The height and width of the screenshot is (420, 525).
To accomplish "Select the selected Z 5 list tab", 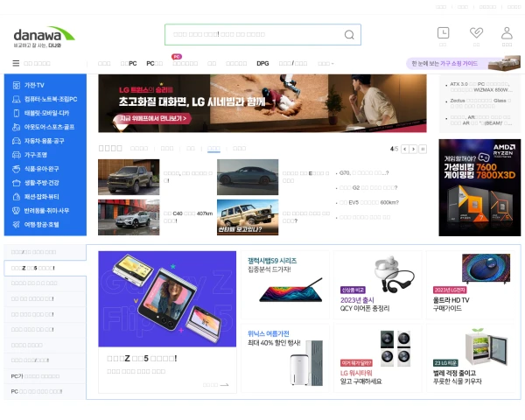I will point(45,268).
